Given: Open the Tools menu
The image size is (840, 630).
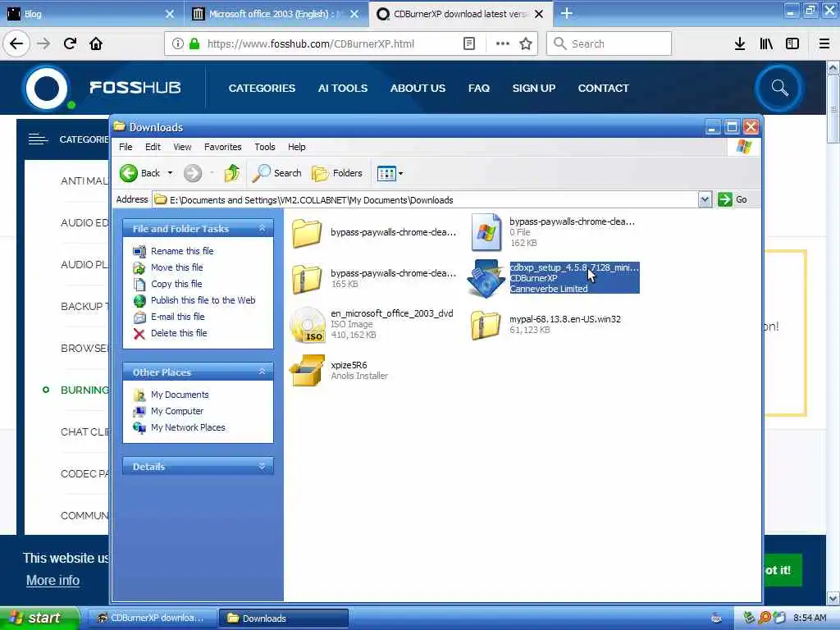Looking at the screenshot, I should [x=265, y=147].
